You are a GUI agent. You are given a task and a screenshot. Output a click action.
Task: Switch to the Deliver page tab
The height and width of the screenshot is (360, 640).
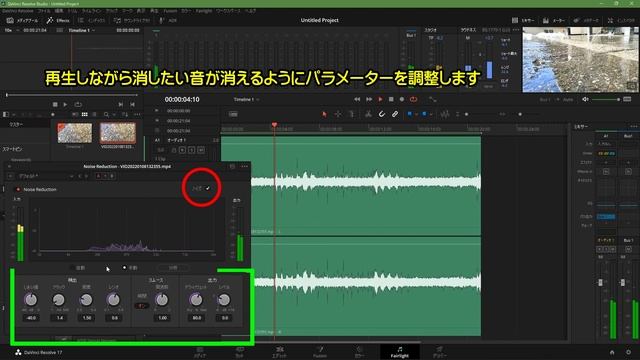coord(439,352)
